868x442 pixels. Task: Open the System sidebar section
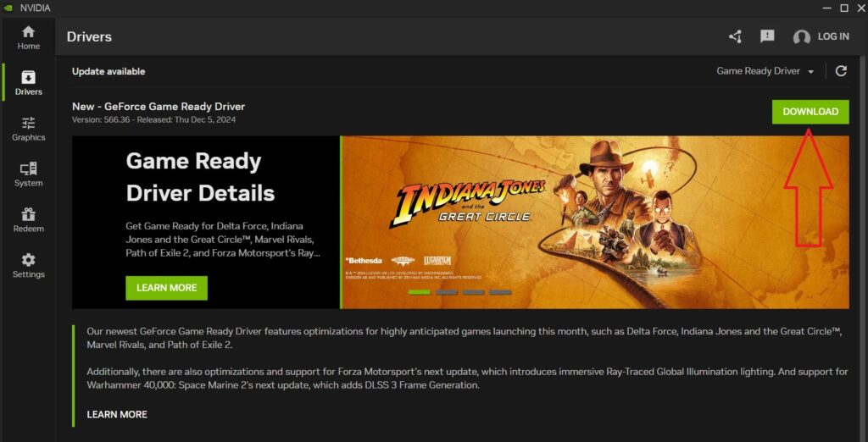[x=28, y=174]
